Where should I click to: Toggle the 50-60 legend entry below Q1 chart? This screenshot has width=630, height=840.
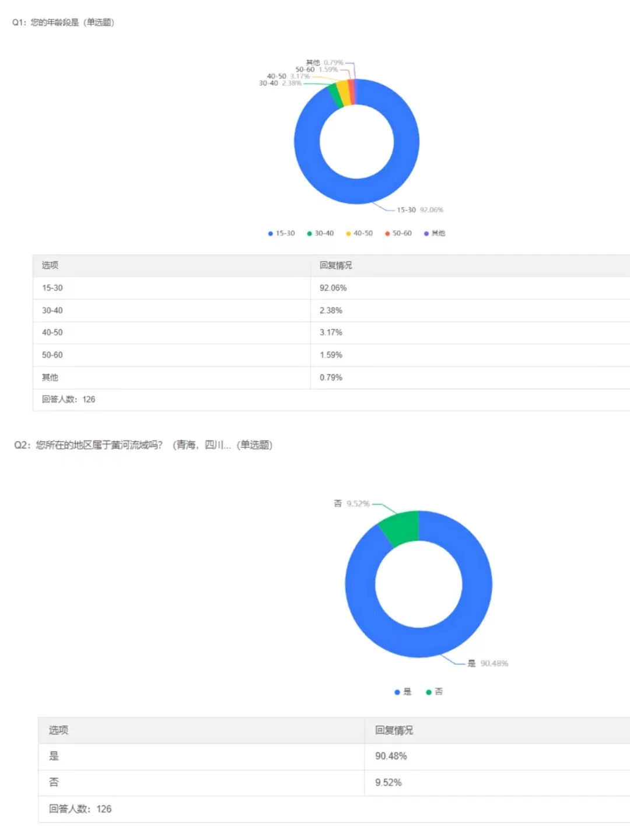coord(398,233)
